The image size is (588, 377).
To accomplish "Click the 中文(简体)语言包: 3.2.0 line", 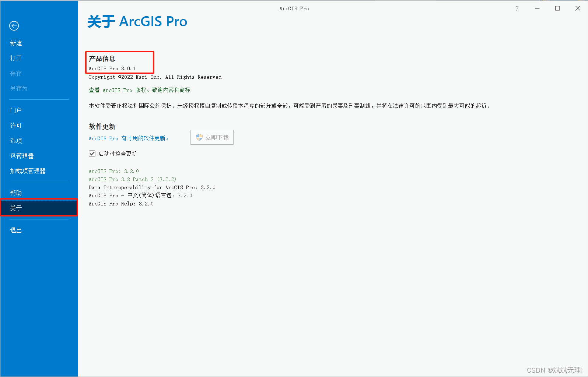I will click(x=140, y=195).
